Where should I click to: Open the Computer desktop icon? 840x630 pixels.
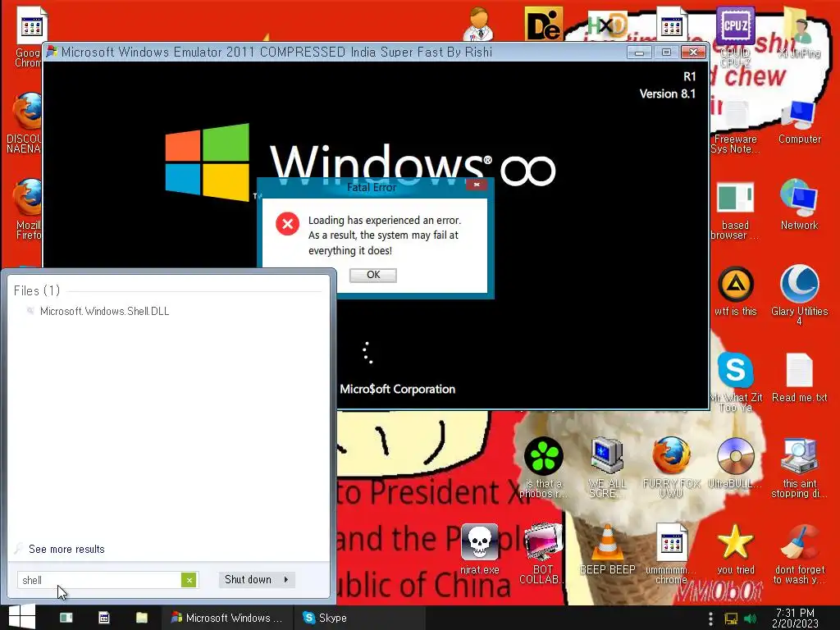799,122
